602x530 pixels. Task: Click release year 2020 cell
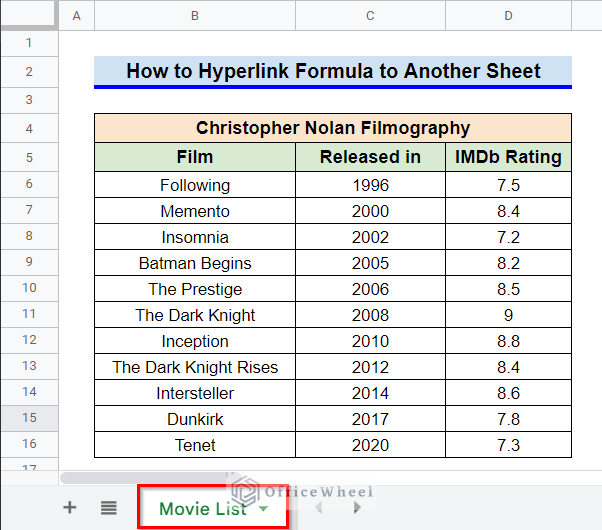(370, 445)
